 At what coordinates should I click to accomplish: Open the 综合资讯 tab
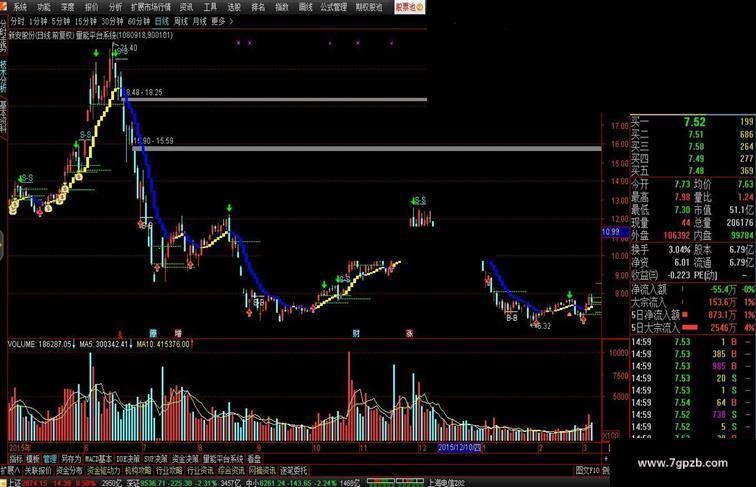coord(231,471)
